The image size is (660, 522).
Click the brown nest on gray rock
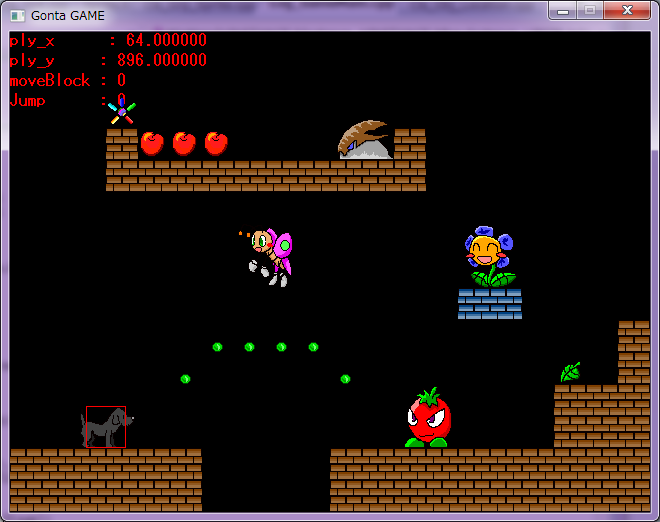tap(365, 141)
